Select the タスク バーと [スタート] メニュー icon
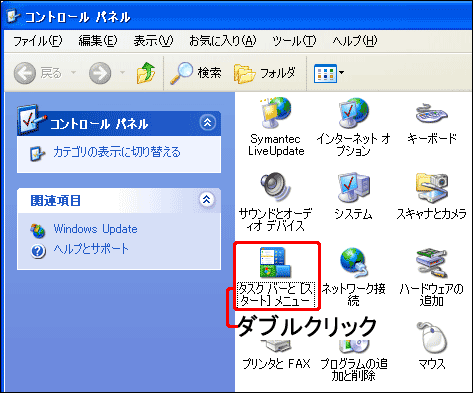The width and height of the screenshot is (473, 393). click(x=276, y=263)
